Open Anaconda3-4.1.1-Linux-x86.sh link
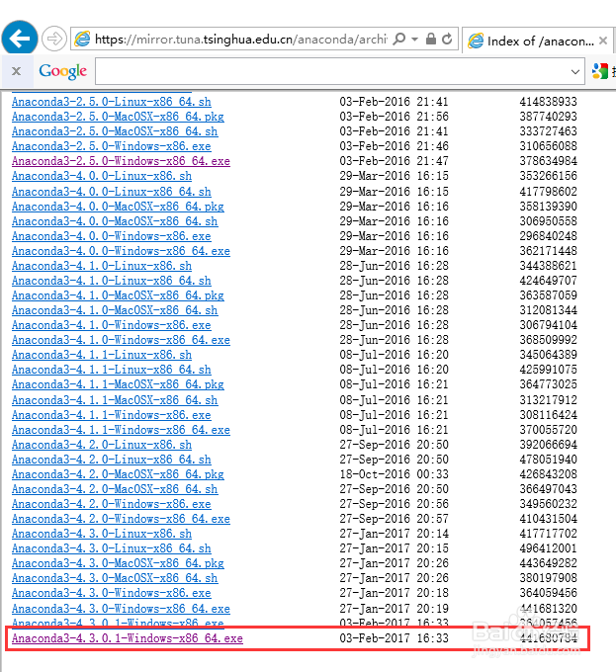Viewport: 616px width, 672px height. pyautogui.click(x=102, y=355)
